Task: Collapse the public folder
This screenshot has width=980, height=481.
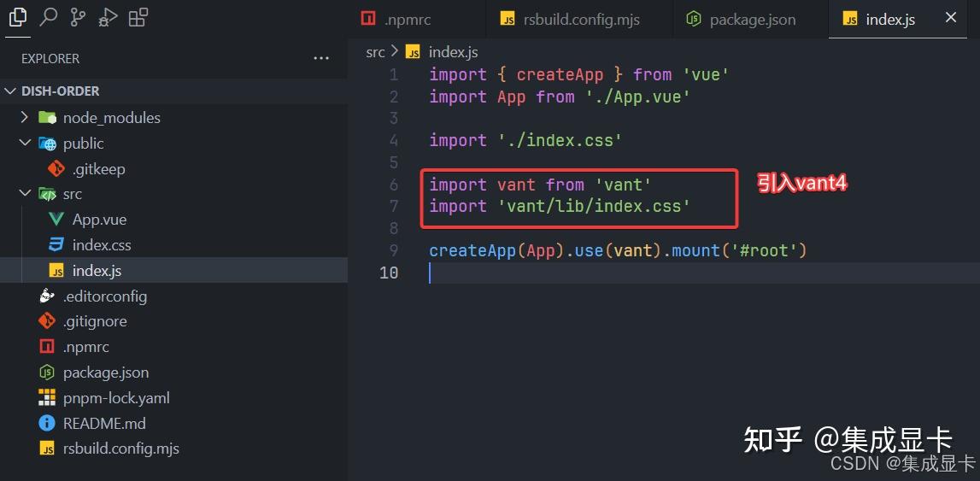Action: click(x=25, y=143)
